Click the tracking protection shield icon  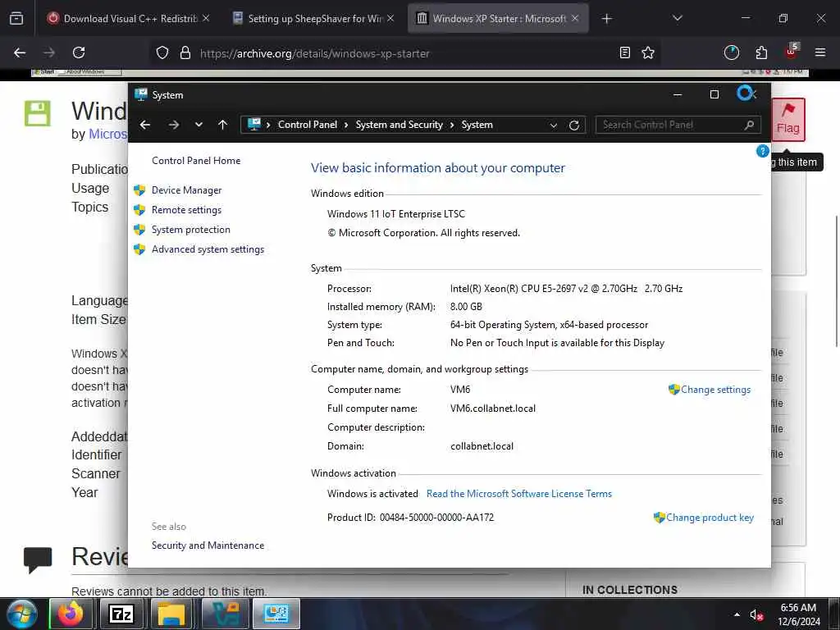point(162,53)
